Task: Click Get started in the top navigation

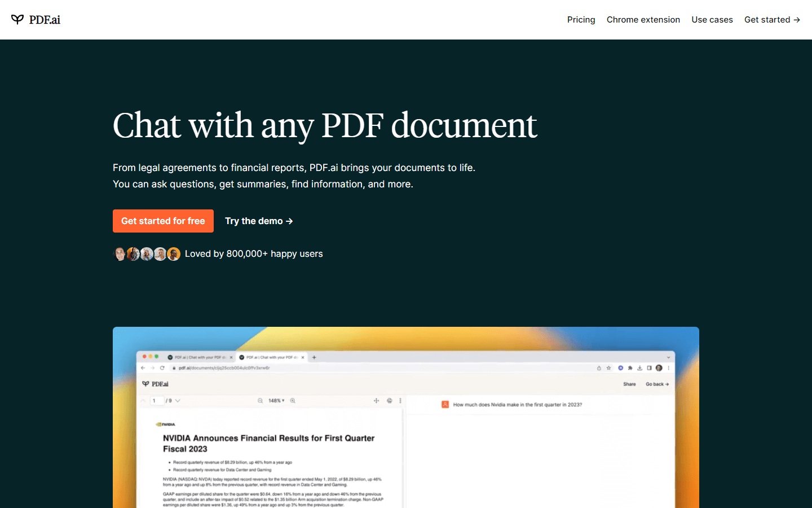Action: [772, 20]
